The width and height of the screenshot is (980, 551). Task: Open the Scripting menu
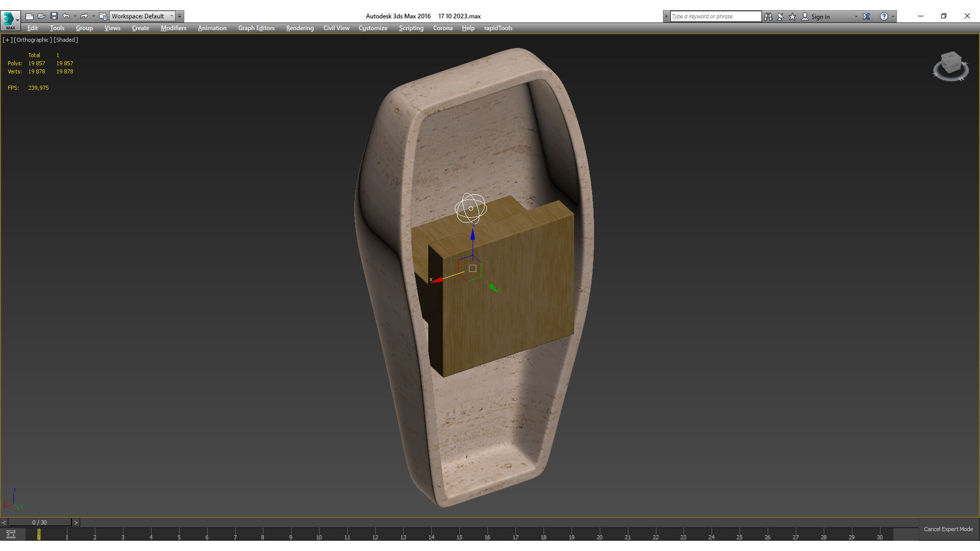[411, 28]
